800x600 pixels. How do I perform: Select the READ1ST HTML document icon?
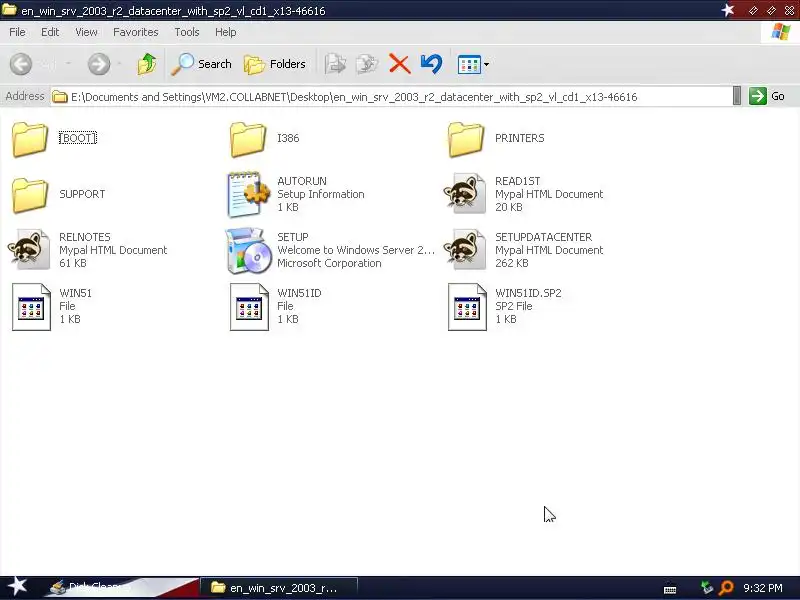(465, 193)
